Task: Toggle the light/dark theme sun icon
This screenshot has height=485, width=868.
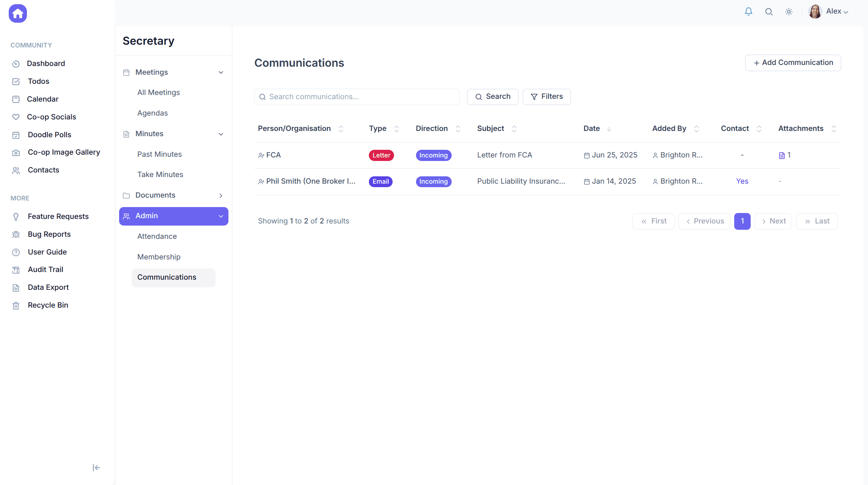Action: tap(789, 12)
